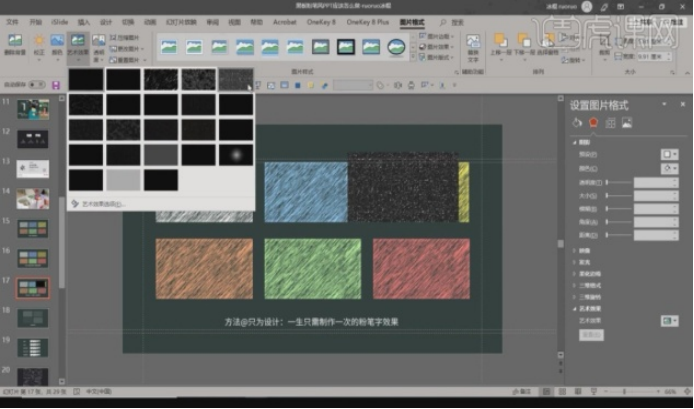Click the blue chalk rectangle on the slide
This screenshot has height=409, width=694.
pos(306,192)
